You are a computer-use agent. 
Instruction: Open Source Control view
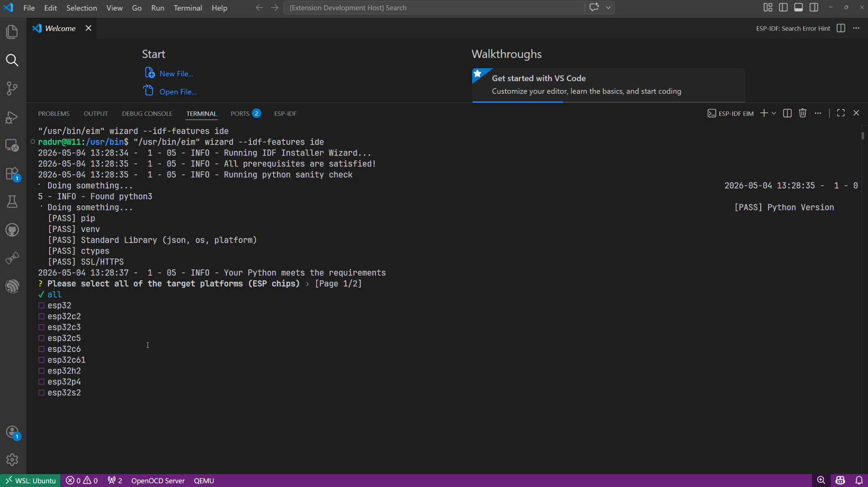tap(12, 89)
